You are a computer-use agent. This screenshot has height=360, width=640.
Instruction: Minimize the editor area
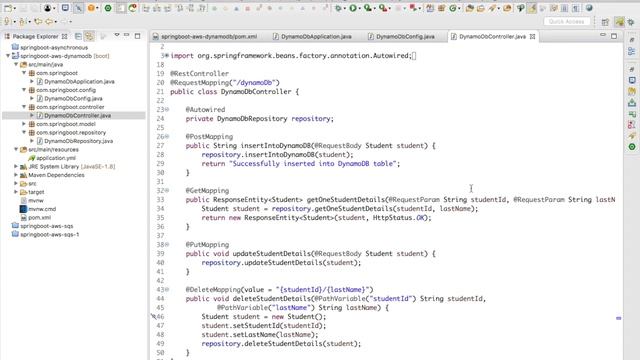point(603,36)
